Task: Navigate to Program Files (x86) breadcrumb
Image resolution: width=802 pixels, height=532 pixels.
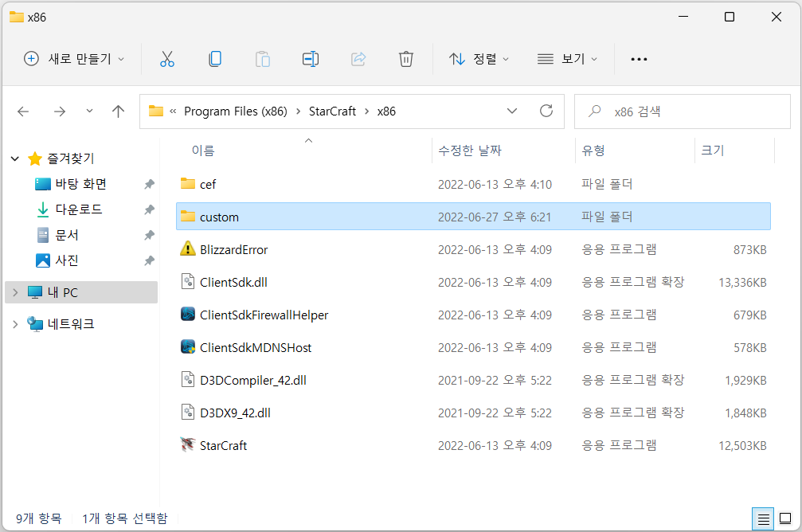Action: [x=235, y=111]
